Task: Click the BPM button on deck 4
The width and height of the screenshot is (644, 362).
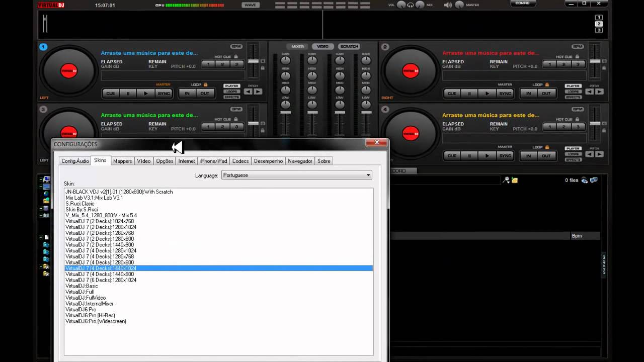Action: coord(578,109)
